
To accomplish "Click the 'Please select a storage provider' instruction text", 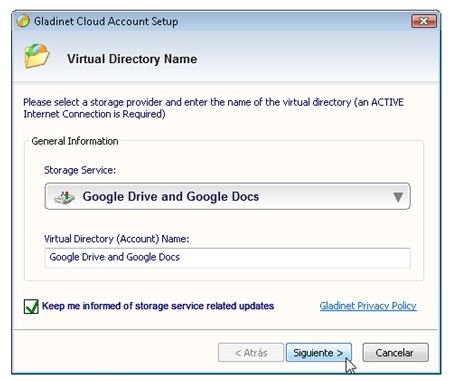I will pos(213,108).
